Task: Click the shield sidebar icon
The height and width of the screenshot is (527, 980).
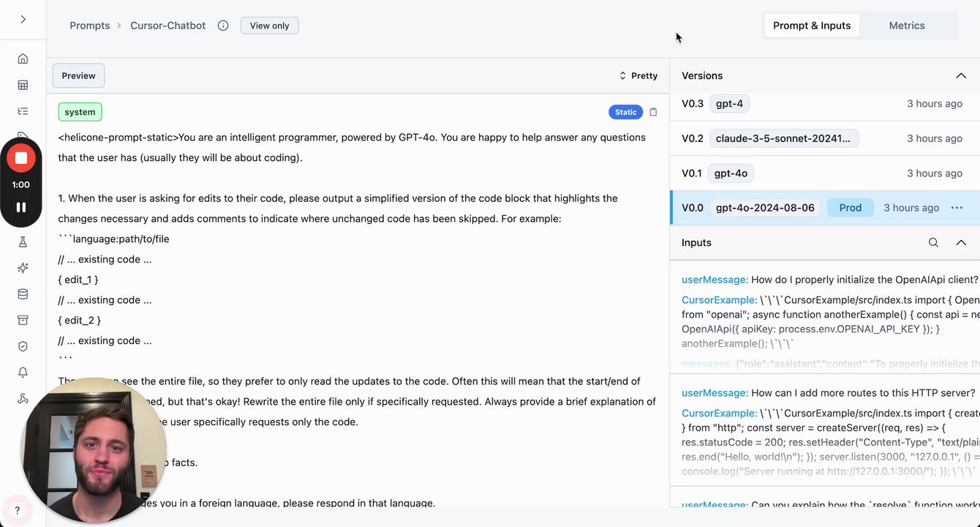Action: [23, 346]
